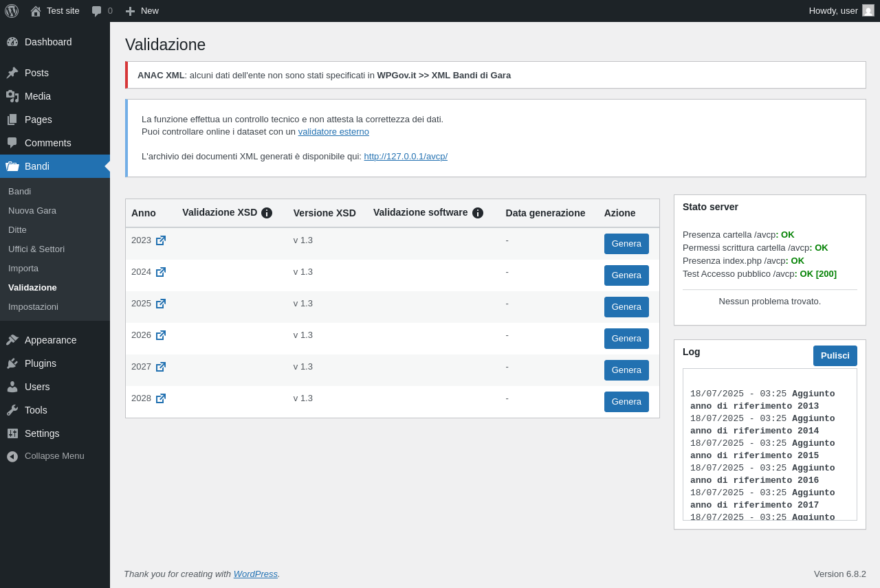Open Impostazioni submenu item
Image resolution: width=880 pixels, height=588 pixels.
coord(55,307)
